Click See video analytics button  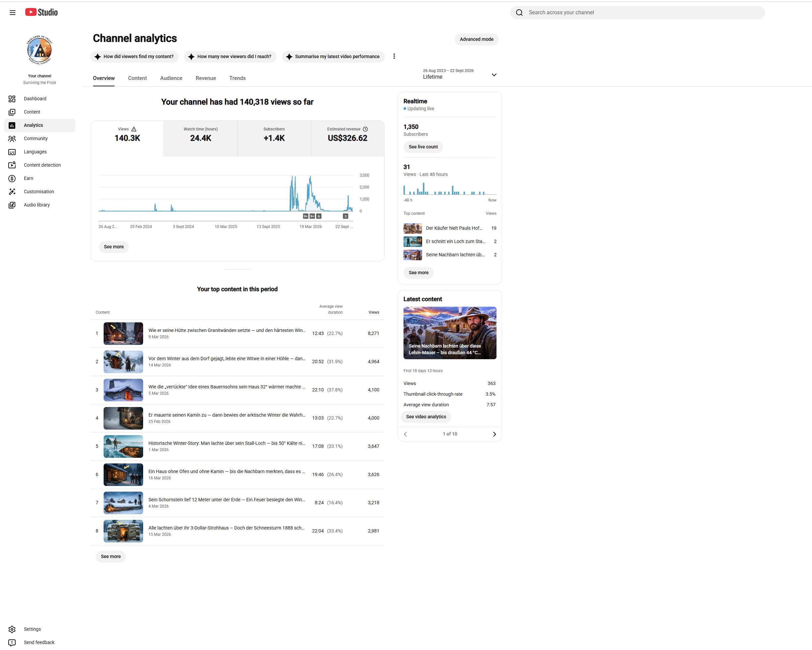click(426, 417)
